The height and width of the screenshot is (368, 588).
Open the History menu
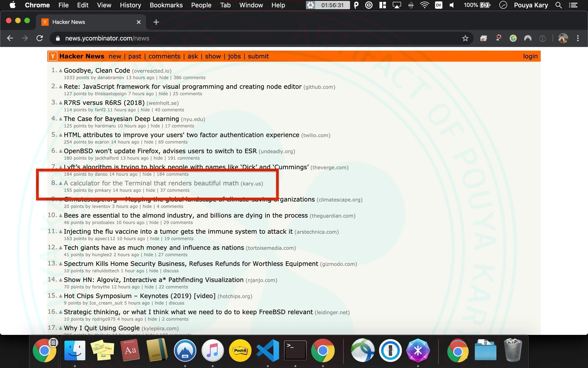130,5
